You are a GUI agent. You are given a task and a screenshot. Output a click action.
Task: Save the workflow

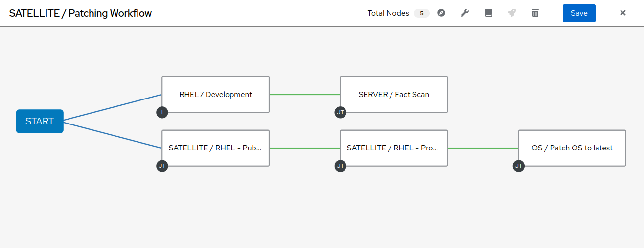point(579,13)
